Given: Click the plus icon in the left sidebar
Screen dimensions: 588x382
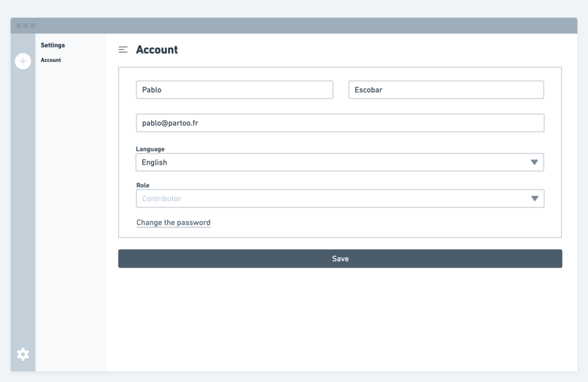Looking at the screenshot, I should pos(23,61).
